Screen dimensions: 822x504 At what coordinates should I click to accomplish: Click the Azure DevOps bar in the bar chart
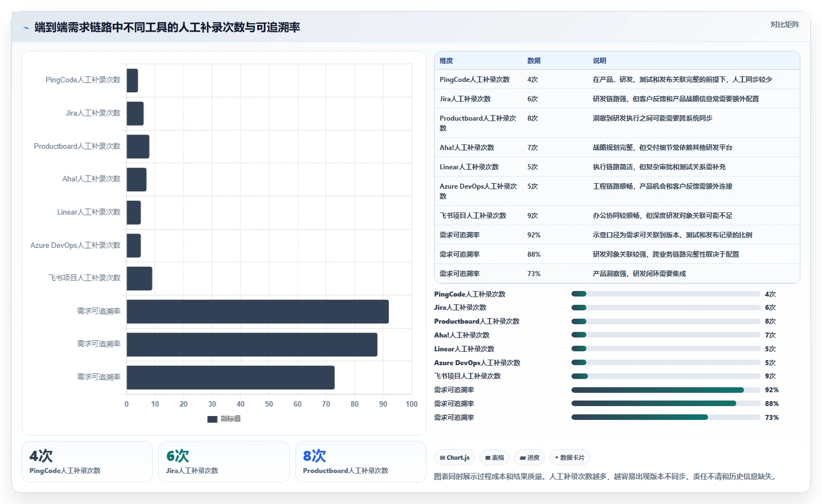click(134, 246)
